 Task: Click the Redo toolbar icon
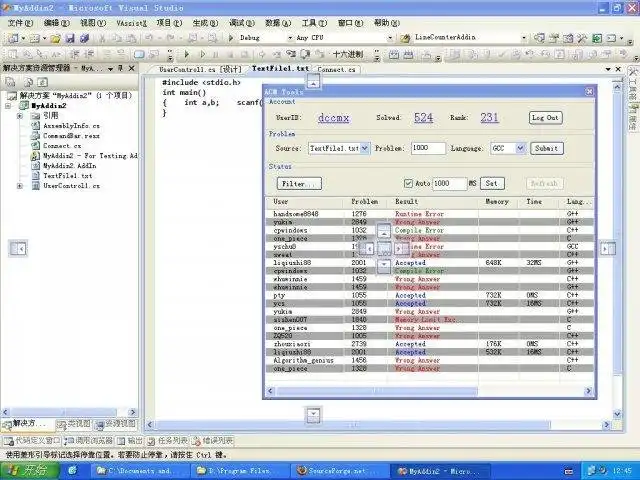click(171, 38)
